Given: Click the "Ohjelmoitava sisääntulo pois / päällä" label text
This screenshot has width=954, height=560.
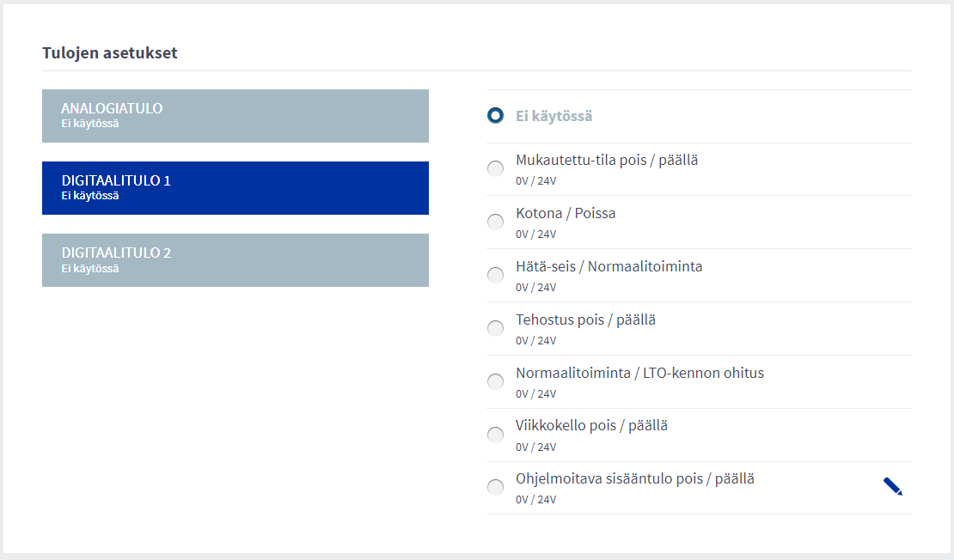Looking at the screenshot, I should (x=634, y=479).
